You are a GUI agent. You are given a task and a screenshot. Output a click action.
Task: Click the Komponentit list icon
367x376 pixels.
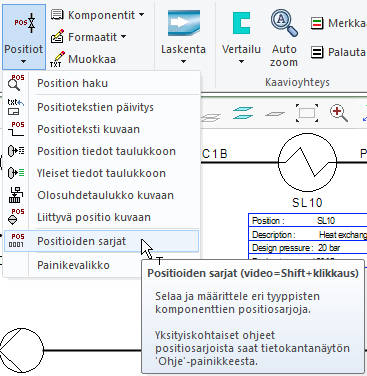[x=57, y=15]
